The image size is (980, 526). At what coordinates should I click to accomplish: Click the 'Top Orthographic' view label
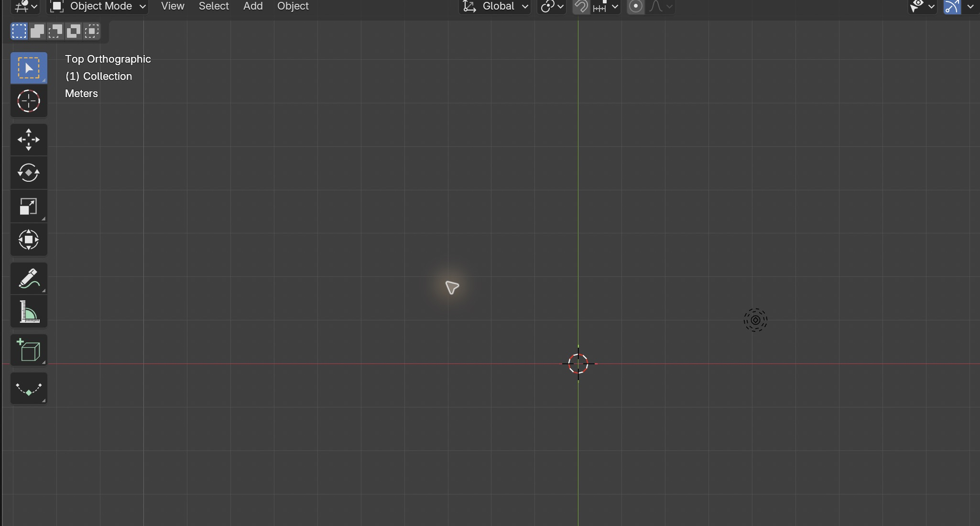(108, 59)
